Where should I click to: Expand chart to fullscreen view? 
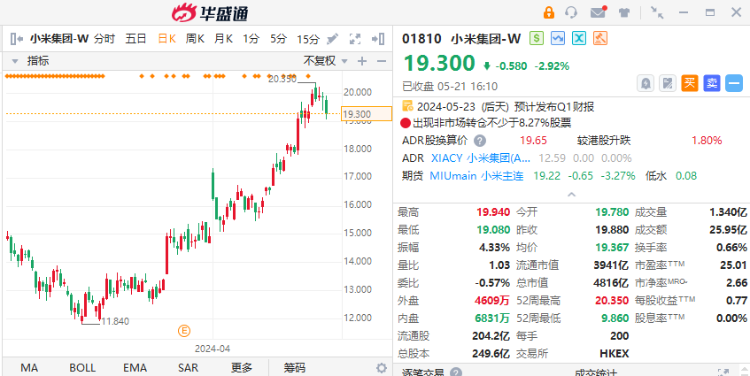pyautogui.click(x=355, y=39)
